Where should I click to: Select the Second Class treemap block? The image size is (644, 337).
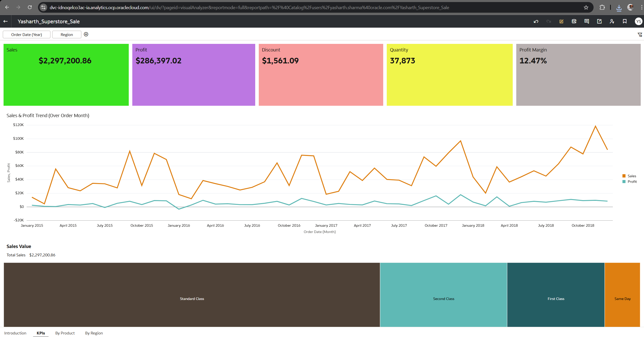tap(443, 295)
